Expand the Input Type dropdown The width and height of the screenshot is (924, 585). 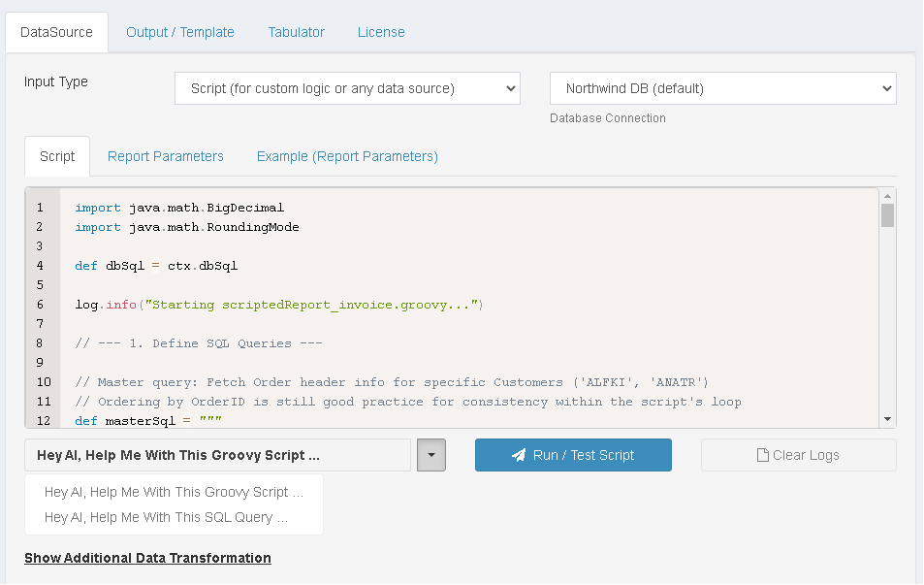347,88
